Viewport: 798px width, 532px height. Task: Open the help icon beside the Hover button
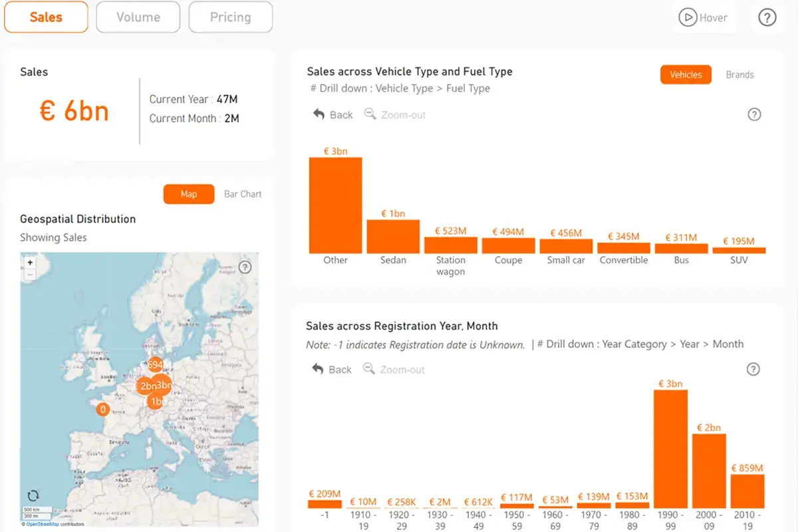pyautogui.click(x=767, y=17)
